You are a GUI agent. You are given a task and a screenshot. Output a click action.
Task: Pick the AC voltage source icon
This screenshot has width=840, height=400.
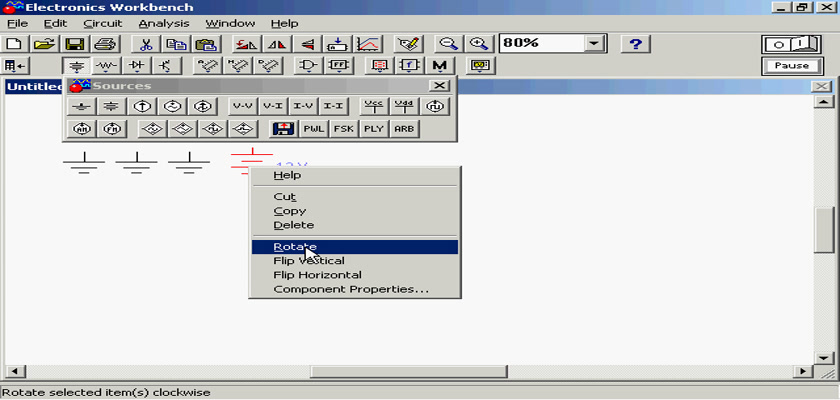click(x=171, y=107)
